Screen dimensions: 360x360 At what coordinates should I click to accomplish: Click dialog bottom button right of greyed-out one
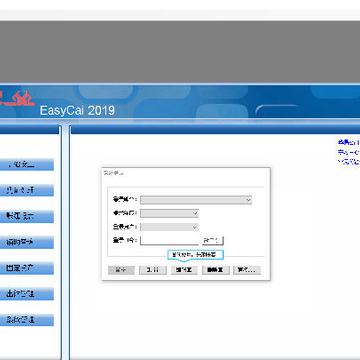coord(153,270)
